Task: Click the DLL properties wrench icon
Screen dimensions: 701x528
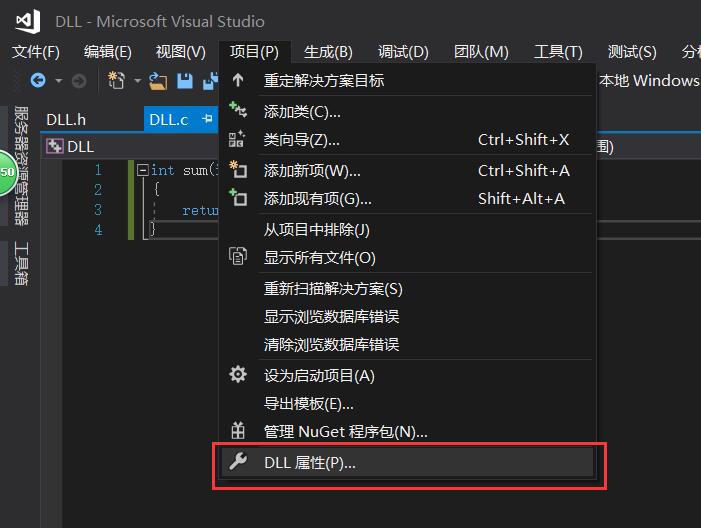Action: click(x=238, y=461)
